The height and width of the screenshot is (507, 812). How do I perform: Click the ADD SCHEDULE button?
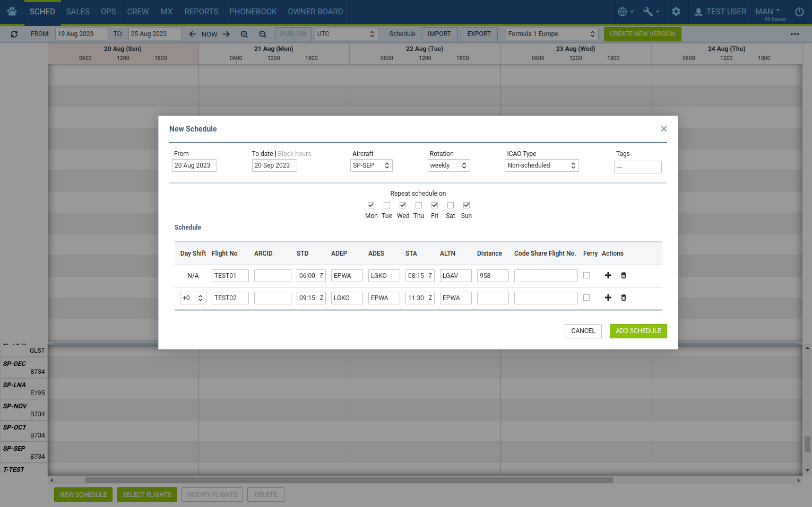(x=638, y=331)
